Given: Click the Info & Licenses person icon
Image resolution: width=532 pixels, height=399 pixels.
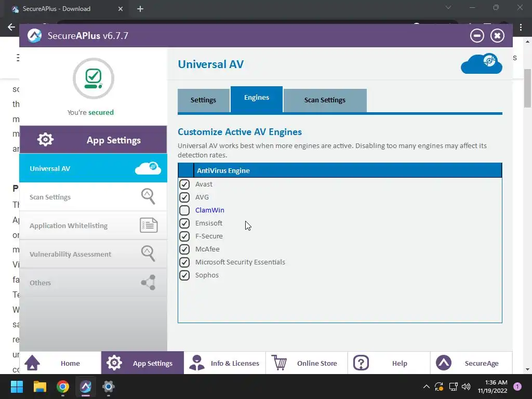Looking at the screenshot, I should [197, 363].
